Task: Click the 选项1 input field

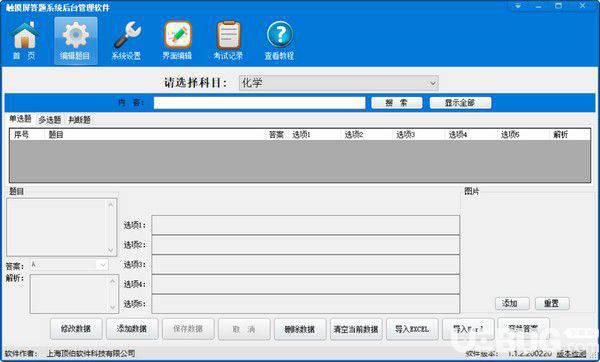Action: click(x=306, y=225)
